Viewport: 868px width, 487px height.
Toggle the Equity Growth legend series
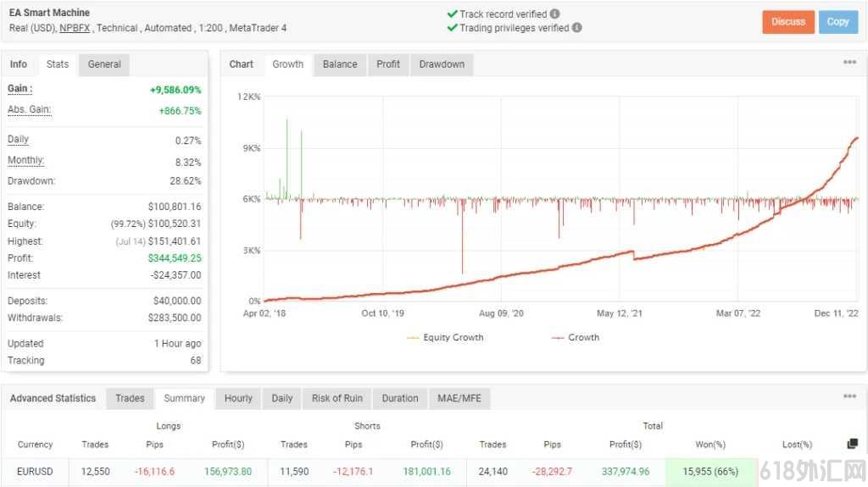point(445,338)
